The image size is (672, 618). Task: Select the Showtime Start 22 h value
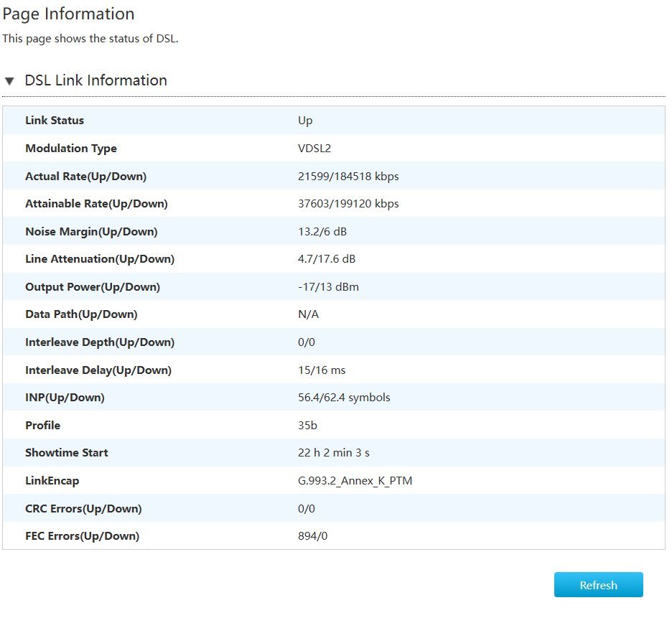pyautogui.click(x=334, y=453)
